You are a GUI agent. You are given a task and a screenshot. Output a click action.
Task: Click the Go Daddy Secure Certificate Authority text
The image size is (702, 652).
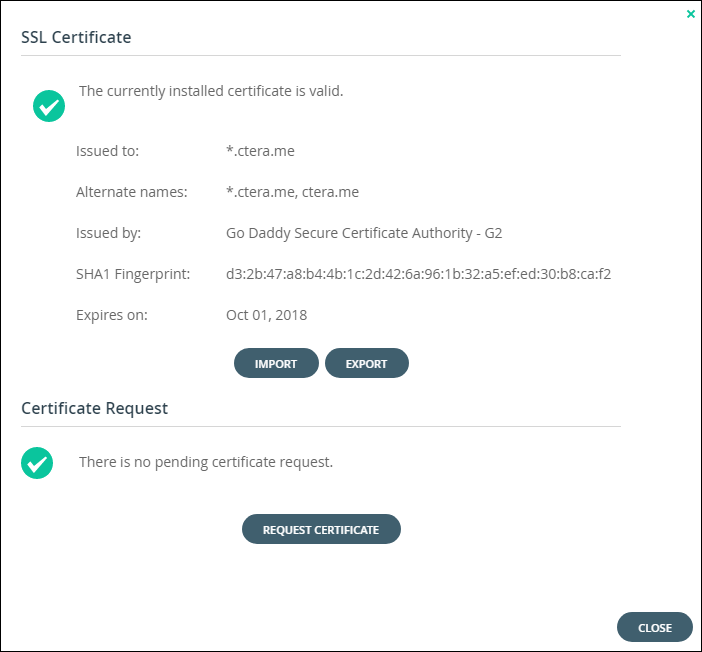(364, 233)
